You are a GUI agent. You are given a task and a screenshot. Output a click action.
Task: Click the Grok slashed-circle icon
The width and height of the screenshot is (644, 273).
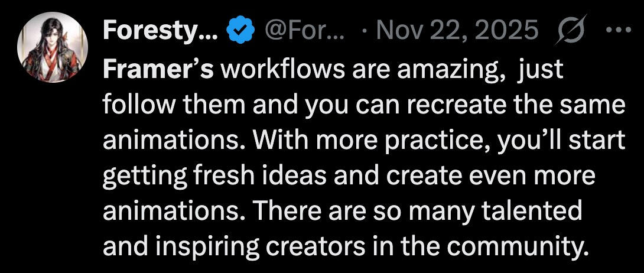[x=570, y=30]
